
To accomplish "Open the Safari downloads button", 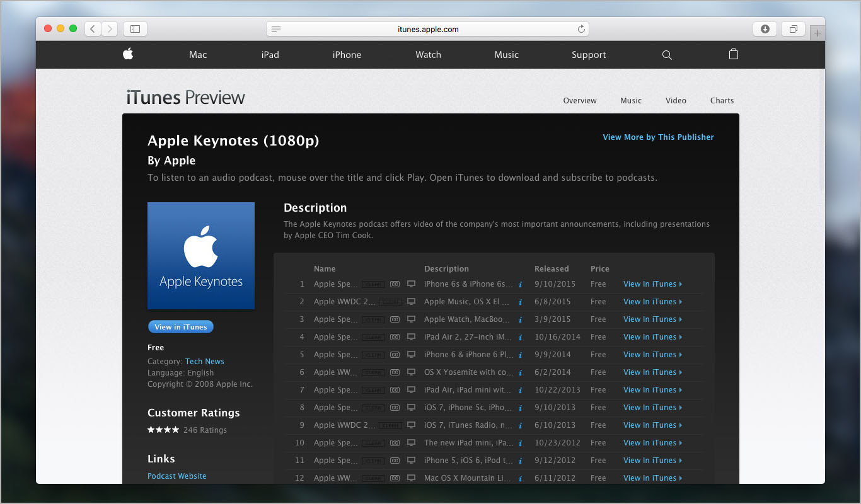I will pos(765,29).
